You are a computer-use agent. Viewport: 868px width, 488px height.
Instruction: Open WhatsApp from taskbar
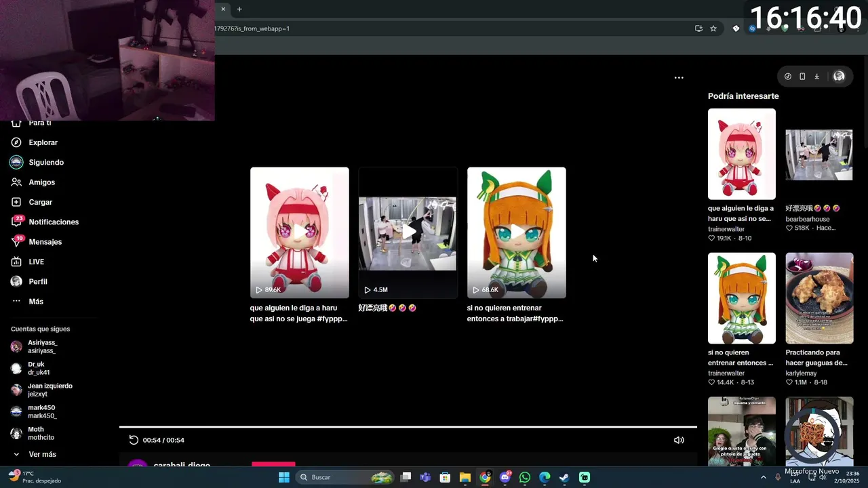(x=525, y=477)
